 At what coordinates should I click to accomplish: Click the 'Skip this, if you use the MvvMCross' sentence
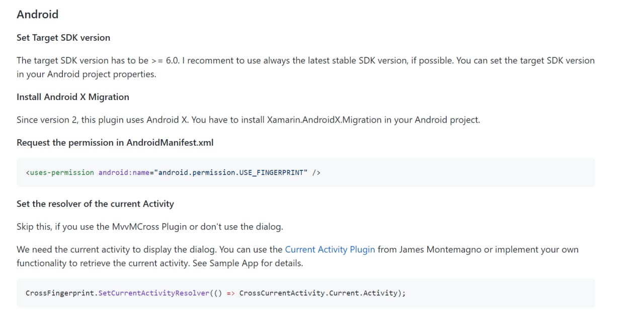(x=150, y=227)
